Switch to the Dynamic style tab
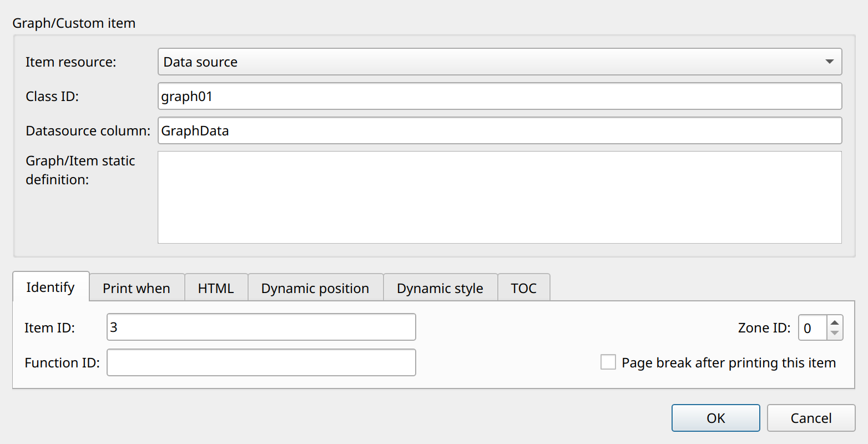868x444 pixels. [440, 288]
